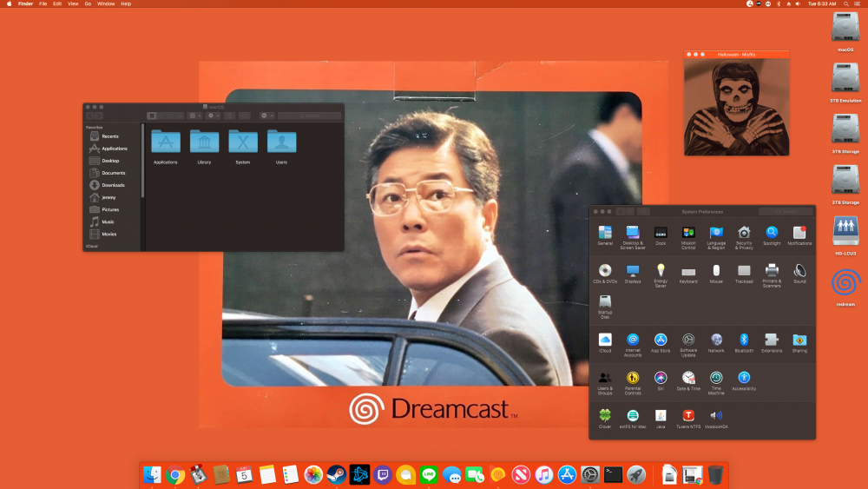Launch Steam from the Dock
This screenshot has width=868, height=489.
(337, 474)
